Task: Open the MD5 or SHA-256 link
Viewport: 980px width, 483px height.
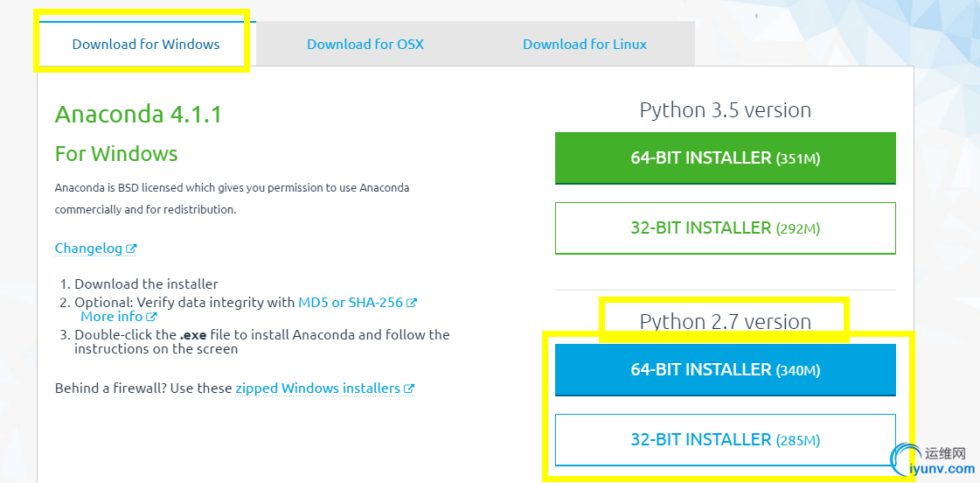Action: [x=350, y=303]
